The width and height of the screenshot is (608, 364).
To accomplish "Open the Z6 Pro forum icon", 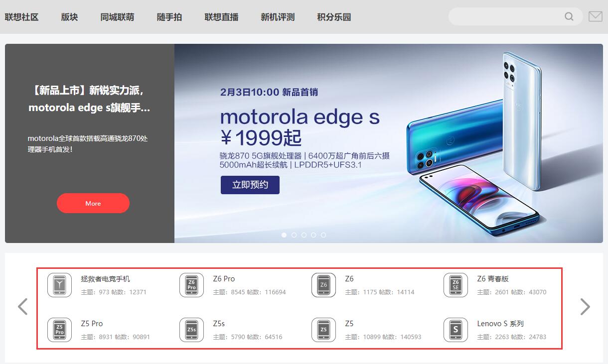I will pos(191,285).
